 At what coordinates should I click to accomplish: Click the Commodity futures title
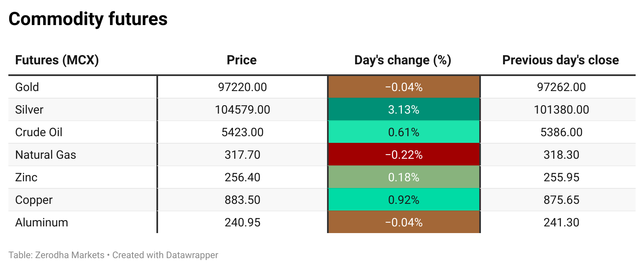[88, 19]
